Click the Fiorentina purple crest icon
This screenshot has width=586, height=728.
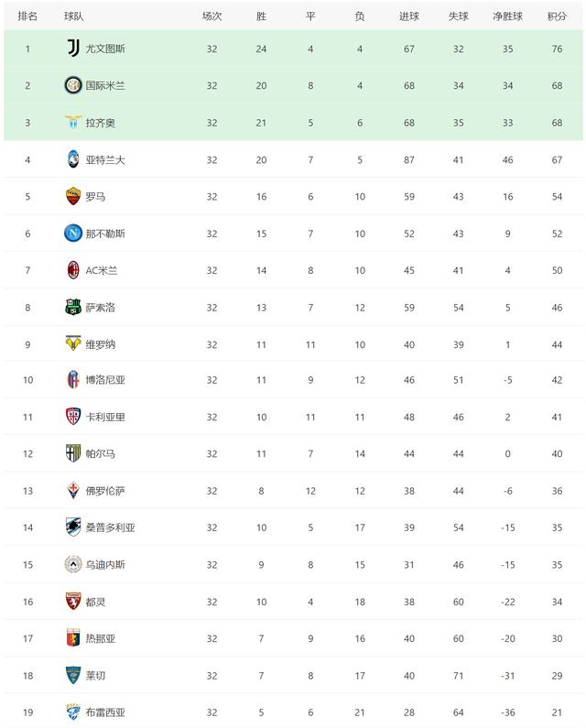point(73,491)
